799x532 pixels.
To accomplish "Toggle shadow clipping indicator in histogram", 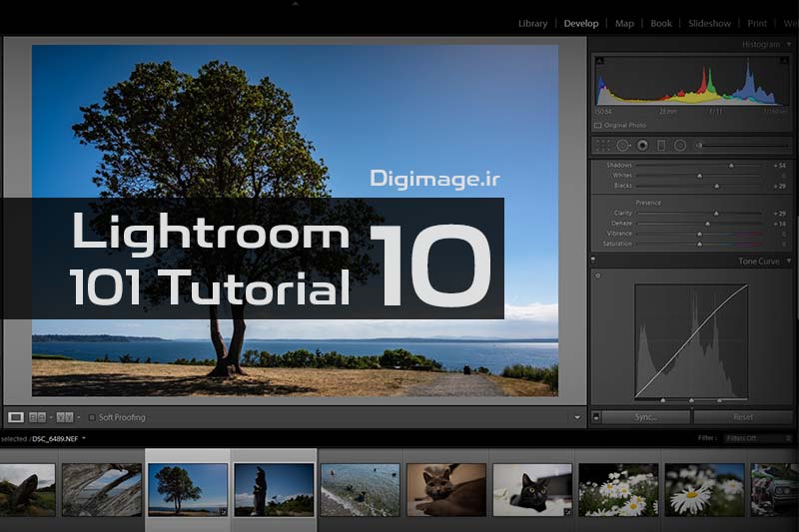I will click(600, 61).
